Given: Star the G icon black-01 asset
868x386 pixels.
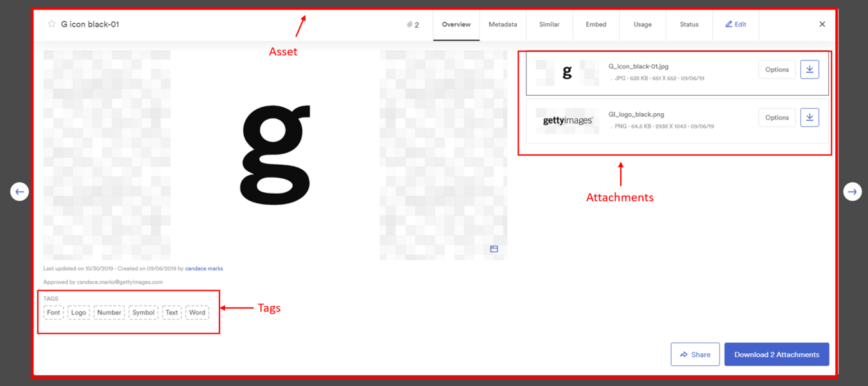Looking at the screenshot, I should point(51,24).
